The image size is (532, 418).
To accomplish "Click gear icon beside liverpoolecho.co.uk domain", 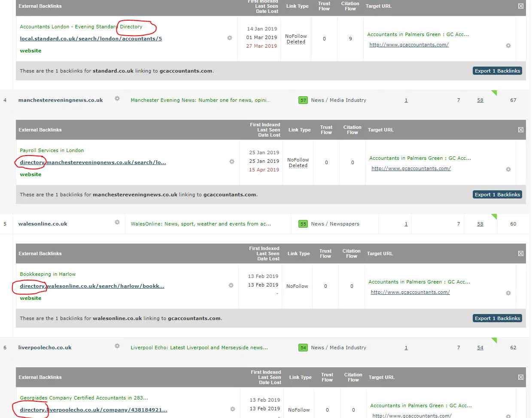I will tap(117, 346).
